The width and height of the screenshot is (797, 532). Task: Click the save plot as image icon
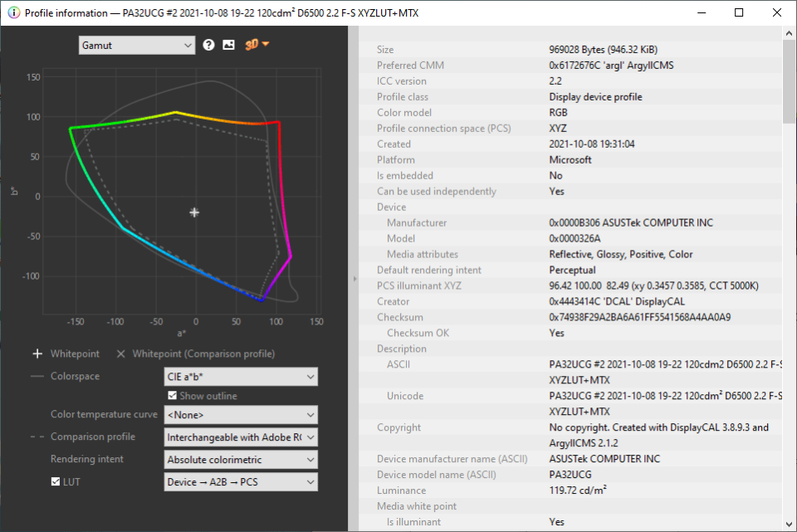point(228,45)
